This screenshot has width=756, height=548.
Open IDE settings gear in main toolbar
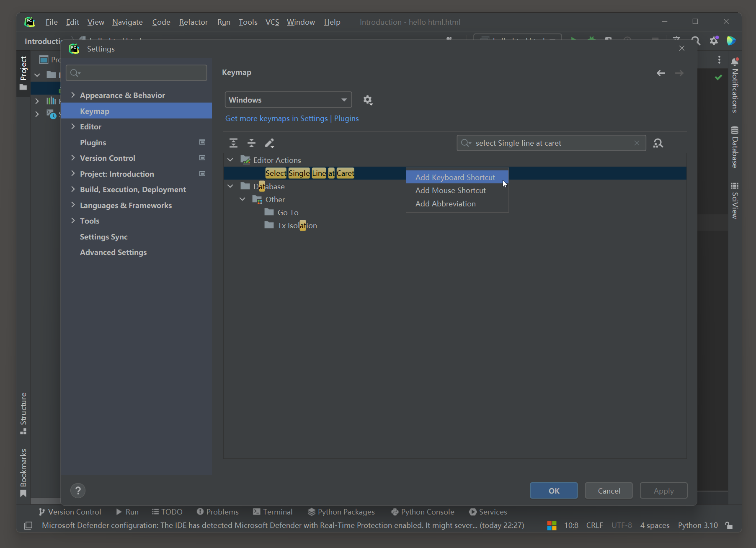coord(714,41)
